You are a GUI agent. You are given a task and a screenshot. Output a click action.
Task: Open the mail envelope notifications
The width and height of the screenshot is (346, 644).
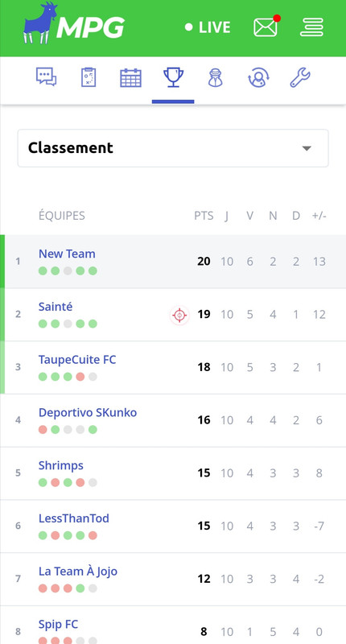(x=267, y=27)
